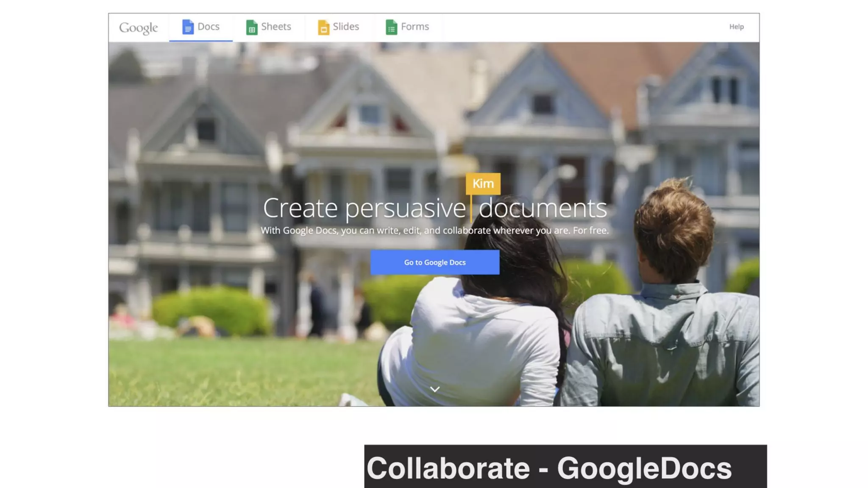Click the word "documents" in the headline
The image size is (868, 488).
[542, 208]
